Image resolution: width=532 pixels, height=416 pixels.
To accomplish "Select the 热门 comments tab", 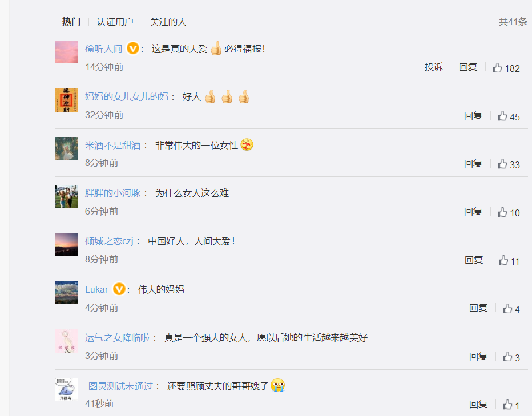I will click(x=71, y=22).
